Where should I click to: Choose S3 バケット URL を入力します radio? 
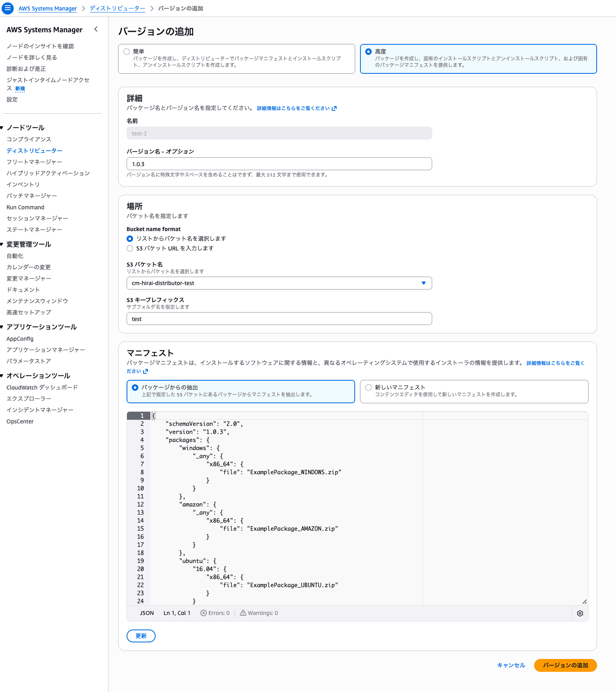coord(130,248)
